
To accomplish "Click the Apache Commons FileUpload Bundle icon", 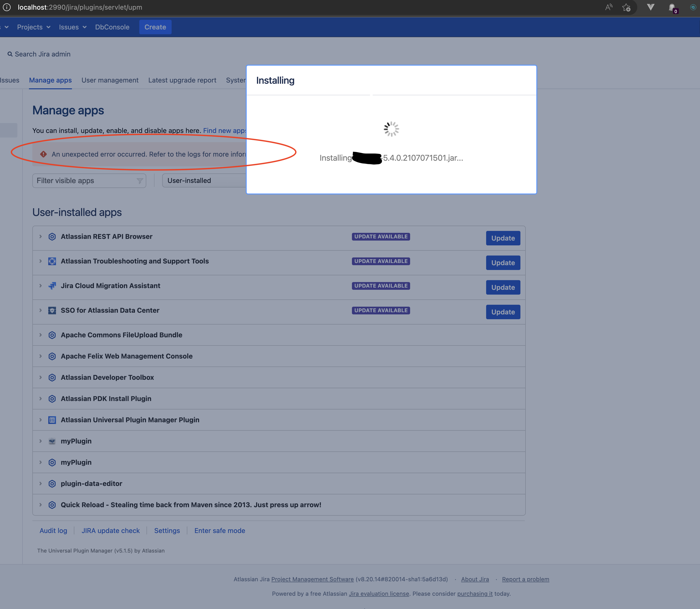I will 52,335.
